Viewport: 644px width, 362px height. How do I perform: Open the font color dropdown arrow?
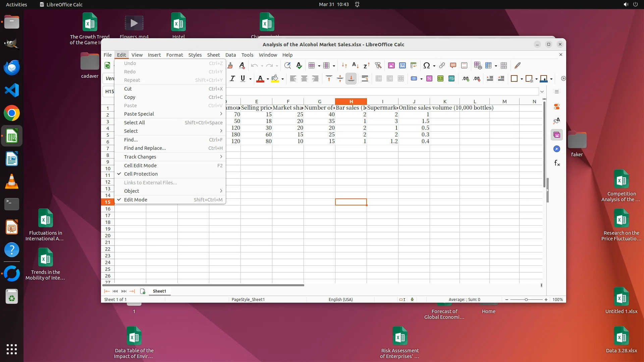pyautogui.click(x=268, y=79)
